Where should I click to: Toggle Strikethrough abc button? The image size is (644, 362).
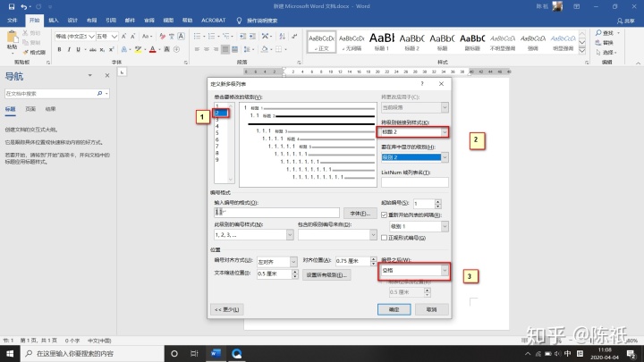click(92, 49)
